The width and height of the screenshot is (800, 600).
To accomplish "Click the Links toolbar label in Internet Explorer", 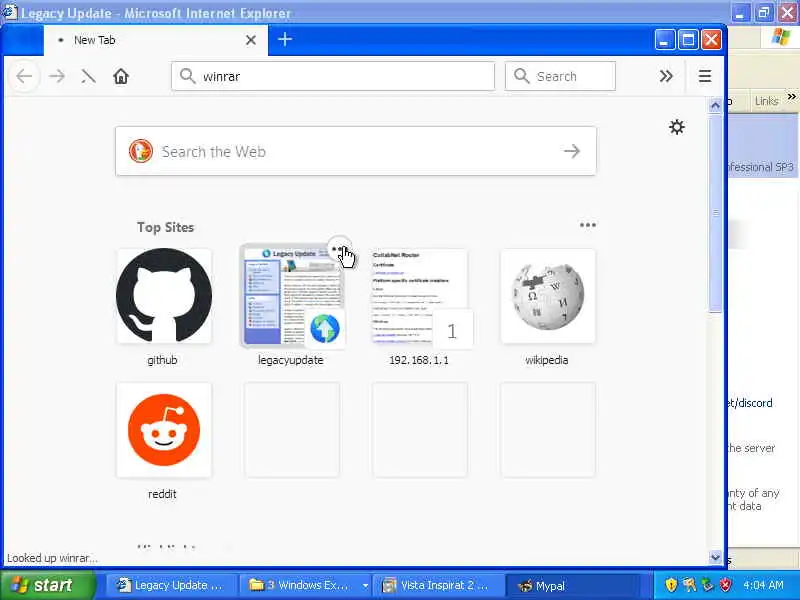I will click(x=766, y=101).
